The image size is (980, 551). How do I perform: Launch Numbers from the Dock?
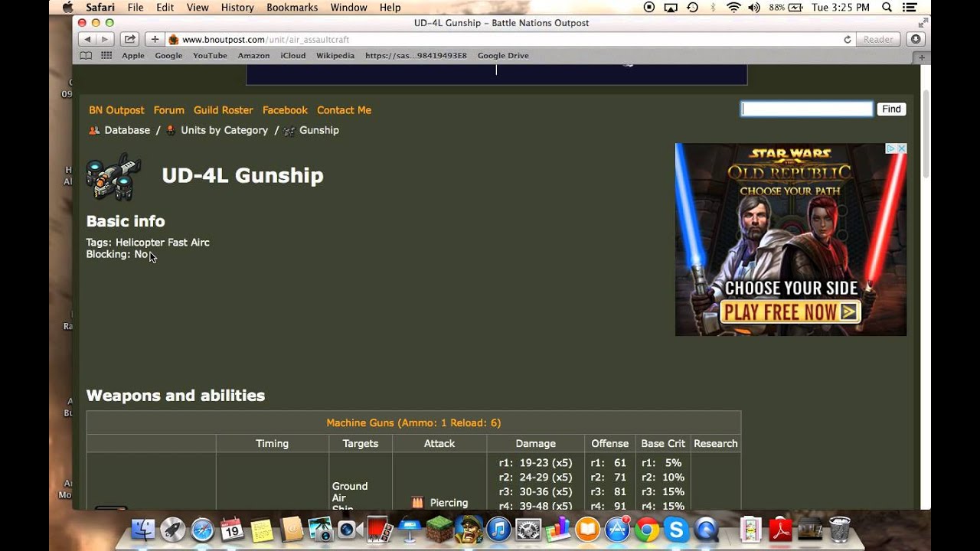click(x=558, y=530)
